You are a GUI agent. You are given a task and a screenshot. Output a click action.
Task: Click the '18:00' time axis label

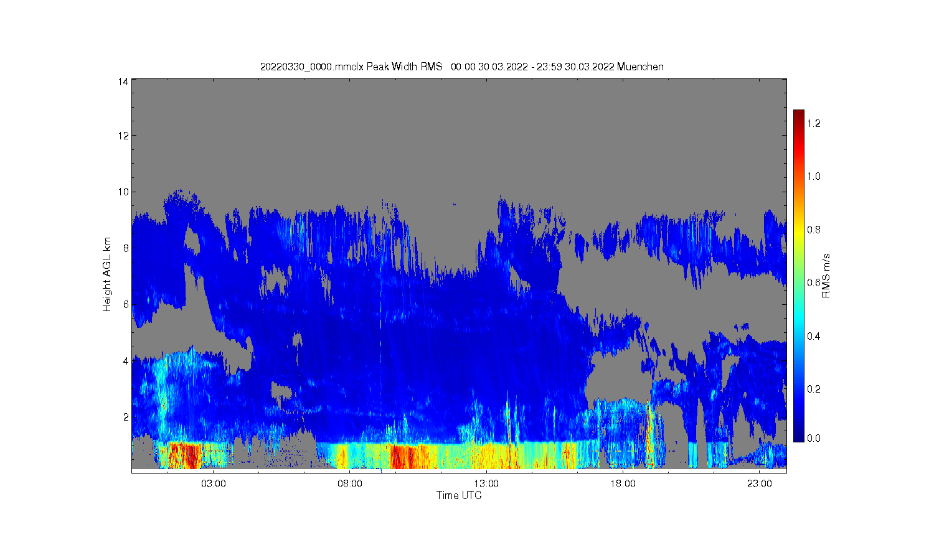tap(623, 484)
